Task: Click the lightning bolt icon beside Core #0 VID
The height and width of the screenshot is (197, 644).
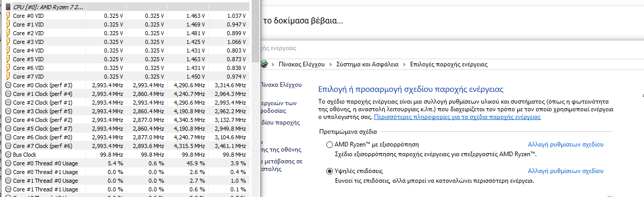Action: tap(8, 16)
